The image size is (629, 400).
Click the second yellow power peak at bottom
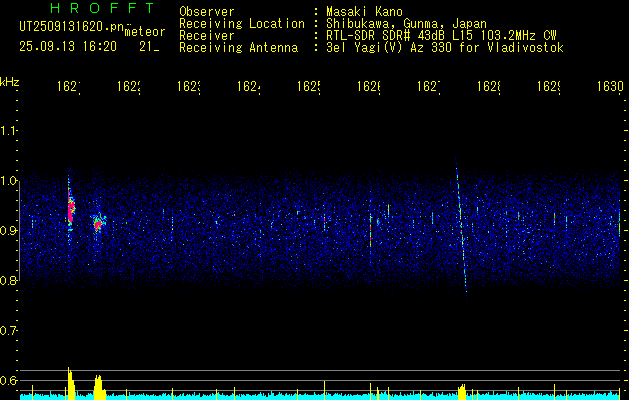(99, 387)
